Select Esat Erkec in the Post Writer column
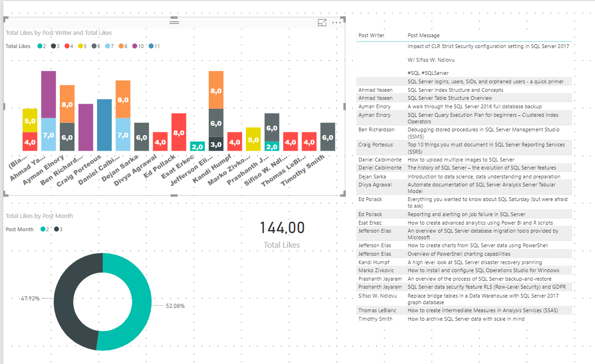The image size is (595, 364). (x=370, y=223)
